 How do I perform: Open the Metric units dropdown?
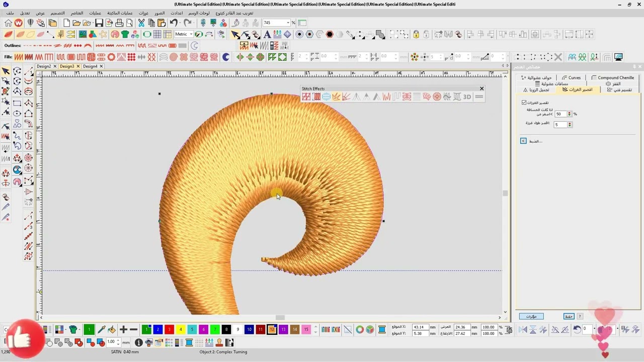(191, 35)
